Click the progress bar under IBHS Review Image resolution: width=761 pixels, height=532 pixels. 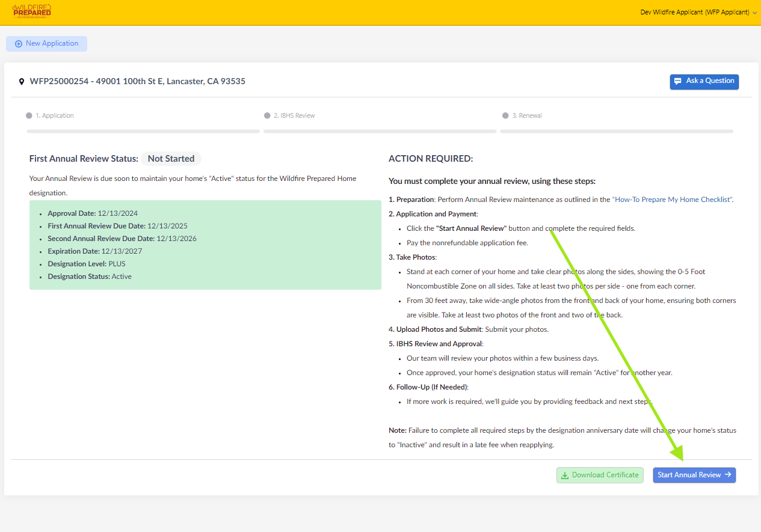(x=380, y=131)
